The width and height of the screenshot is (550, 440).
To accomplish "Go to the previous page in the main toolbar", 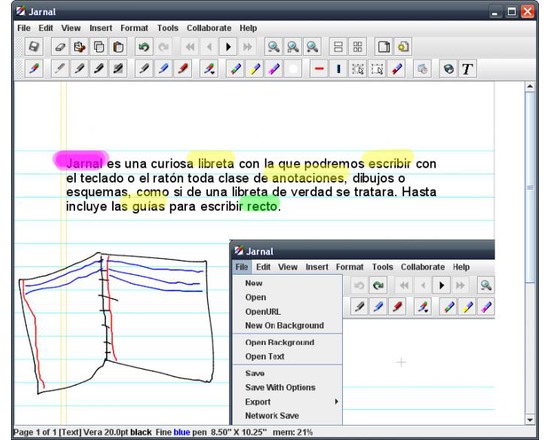I will pos(209,47).
